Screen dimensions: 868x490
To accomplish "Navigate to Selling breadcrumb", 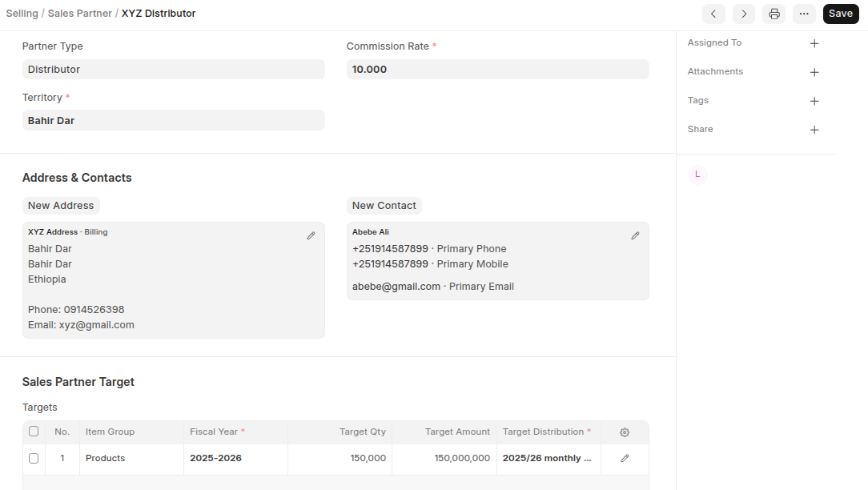I will [x=22, y=14].
